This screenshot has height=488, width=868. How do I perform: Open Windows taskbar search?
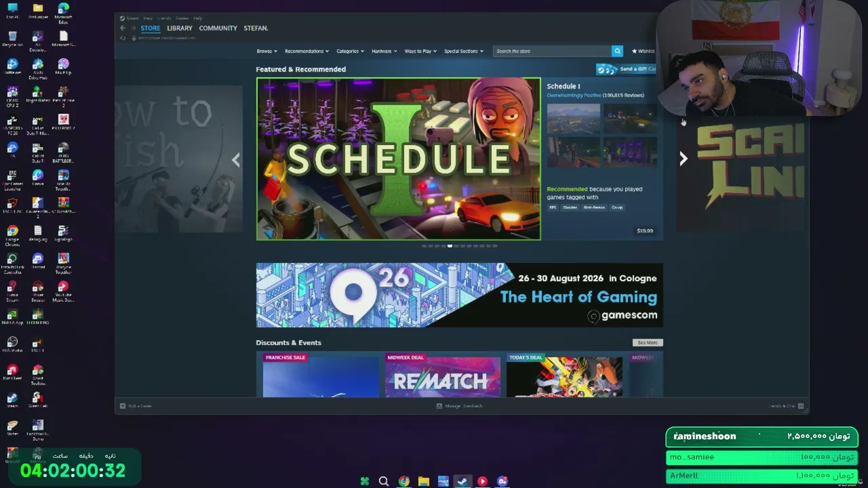point(384,481)
